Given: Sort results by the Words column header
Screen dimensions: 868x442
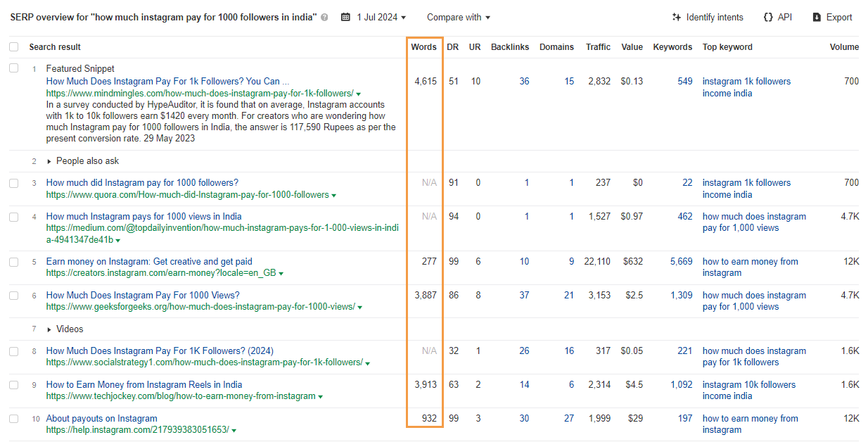Looking at the screenshot, I should click(x=422, y=46).
